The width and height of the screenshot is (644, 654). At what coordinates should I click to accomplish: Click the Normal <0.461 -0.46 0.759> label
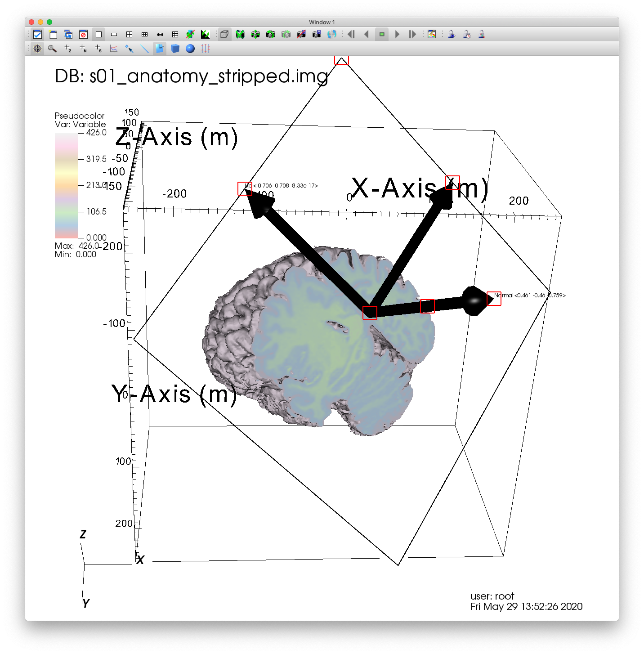[x=530, y=296]
